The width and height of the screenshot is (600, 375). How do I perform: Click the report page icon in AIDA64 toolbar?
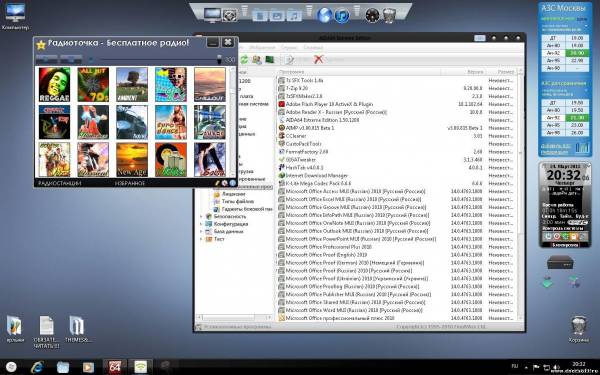290,59
